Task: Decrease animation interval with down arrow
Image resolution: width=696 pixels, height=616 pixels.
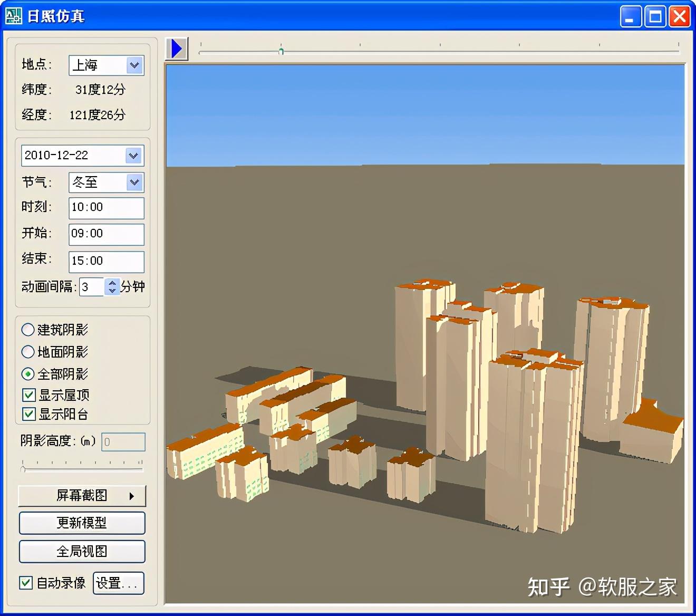Action: click(x=112, y=291)
